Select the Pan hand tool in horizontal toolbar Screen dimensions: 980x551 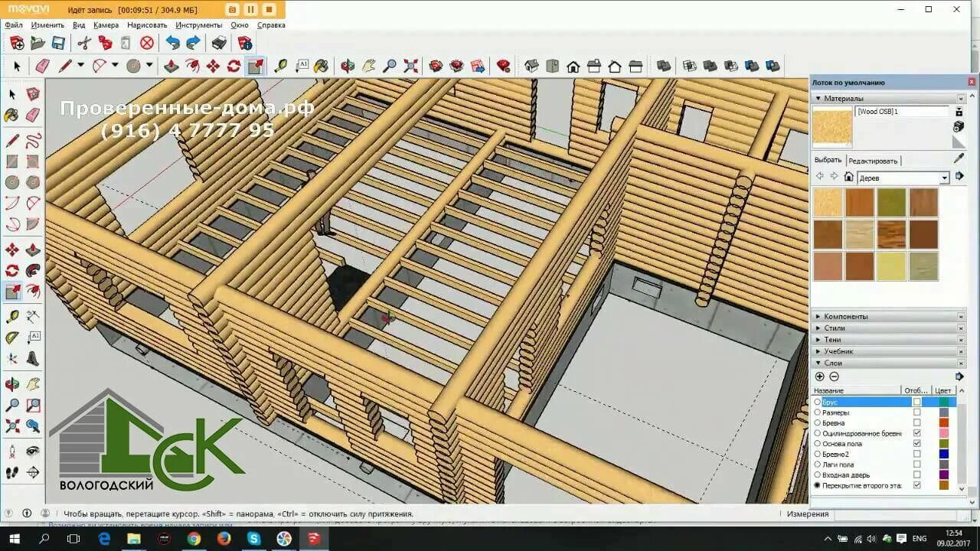click(369, 66)
